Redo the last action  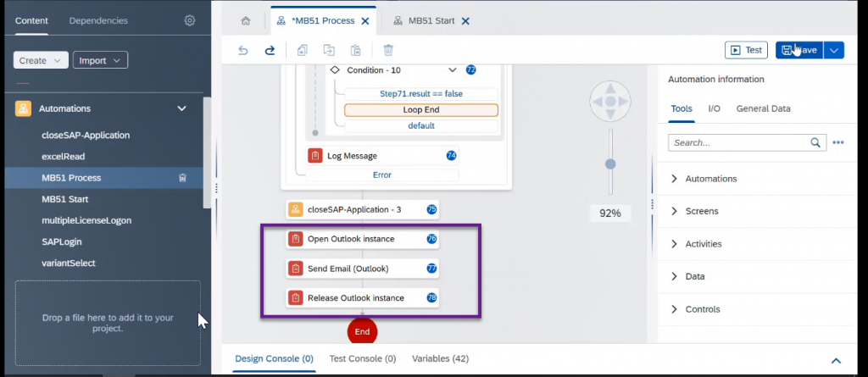(x=270, y=50)
